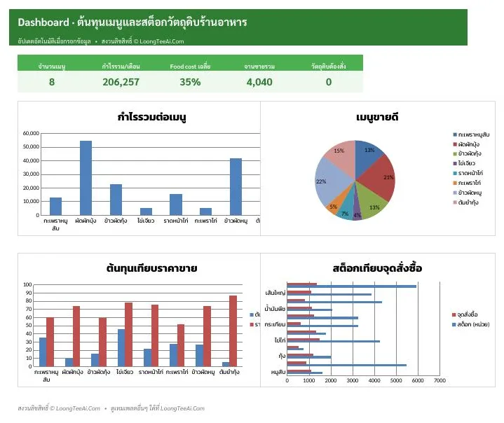Open the ดูเทมเพลตอื่นๆ ได้ที่ LoongTeeAi.Com footer link
Viewport: 504px width, 423px height.
[x=158, y=408]
